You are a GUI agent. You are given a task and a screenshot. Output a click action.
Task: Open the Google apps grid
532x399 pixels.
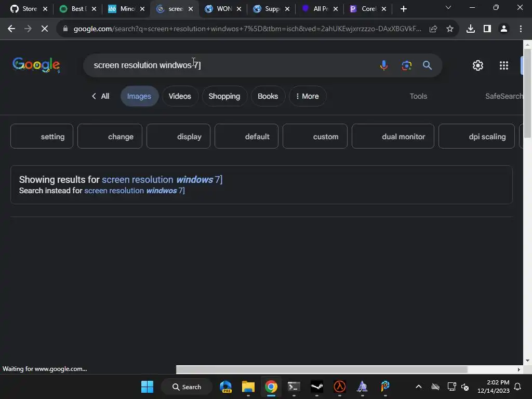tap(504, 65)
